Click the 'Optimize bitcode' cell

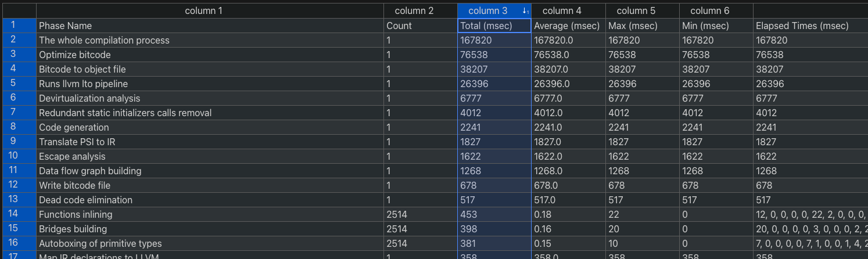pos(210,55)
